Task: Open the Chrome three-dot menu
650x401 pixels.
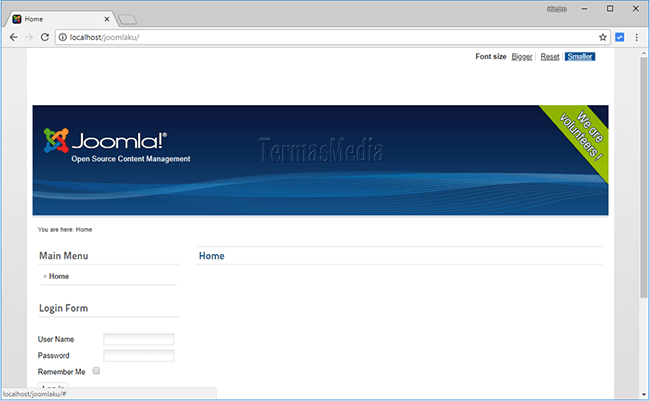Action: [x=636, y=37]
